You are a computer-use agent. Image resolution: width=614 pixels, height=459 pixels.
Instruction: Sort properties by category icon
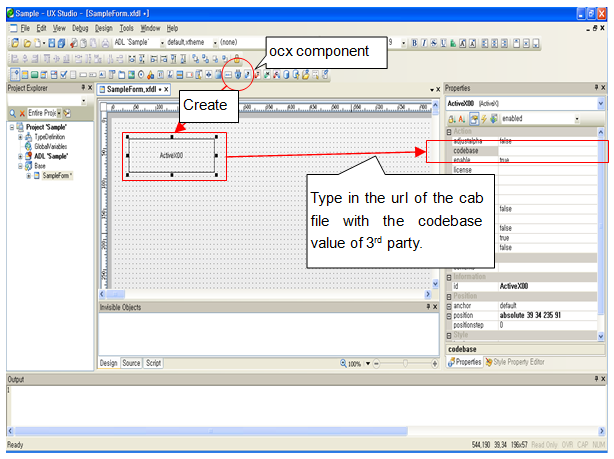click(x=452, y=119)
